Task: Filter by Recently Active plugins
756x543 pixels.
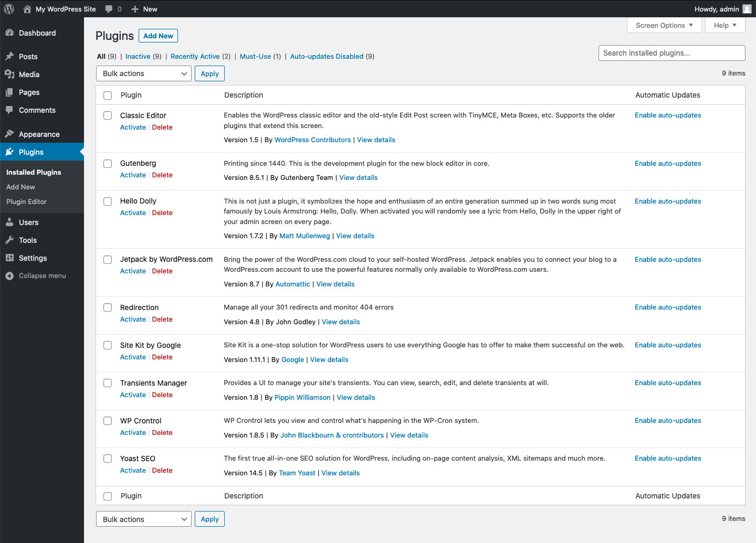Action: click(x=195, y=56)
